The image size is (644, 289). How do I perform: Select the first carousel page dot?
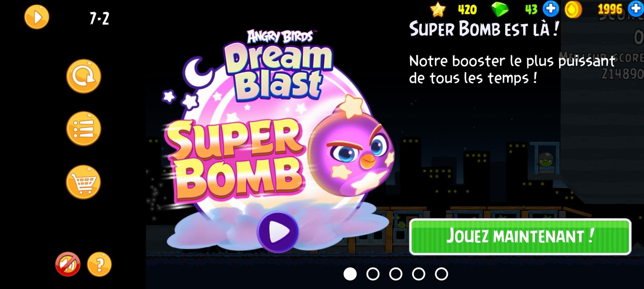click(x=350, y=274)
